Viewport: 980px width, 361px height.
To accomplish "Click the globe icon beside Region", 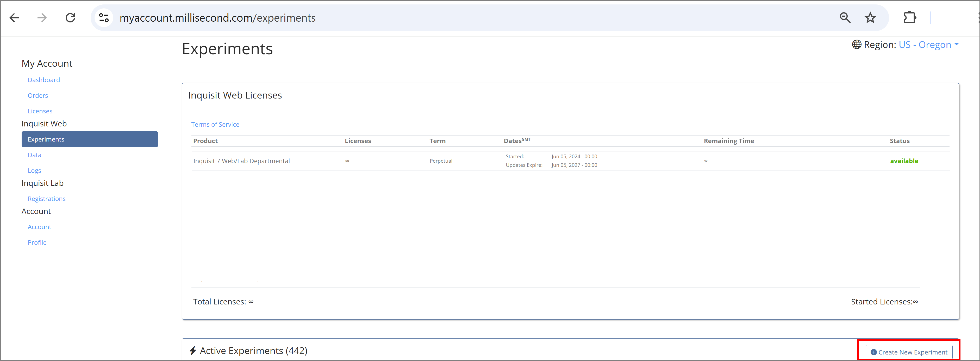I will coord(856,45).
